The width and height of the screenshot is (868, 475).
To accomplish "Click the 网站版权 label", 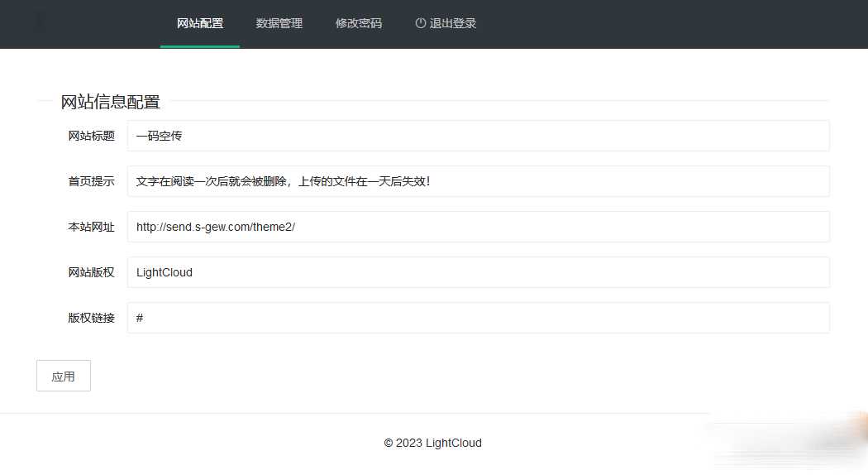I will [91, 272].
